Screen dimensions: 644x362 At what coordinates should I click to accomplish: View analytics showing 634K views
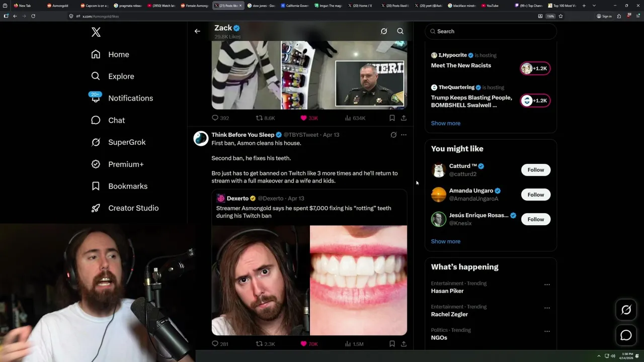point(355,118)
